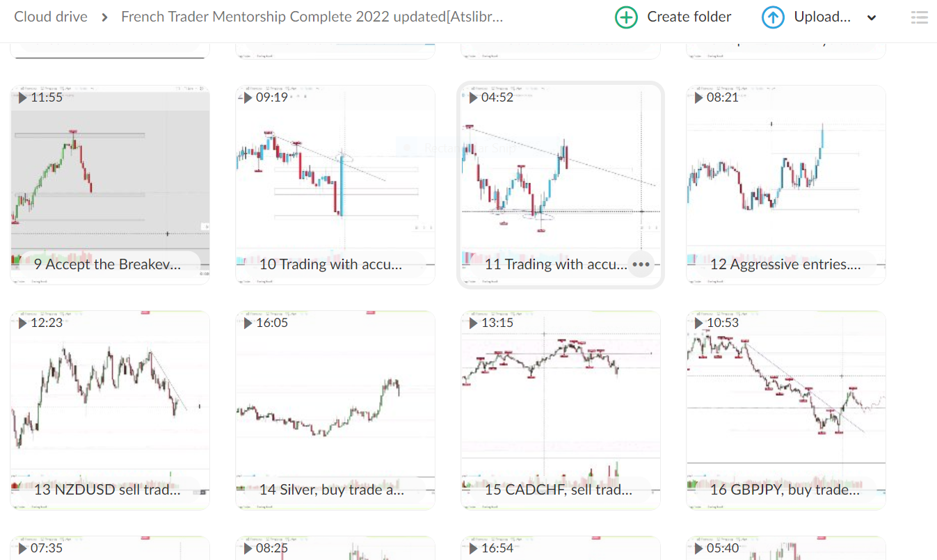This screenshot has width=937, height=560.
Task: Expand the Upload dropdown chevron
Action: 872,17
